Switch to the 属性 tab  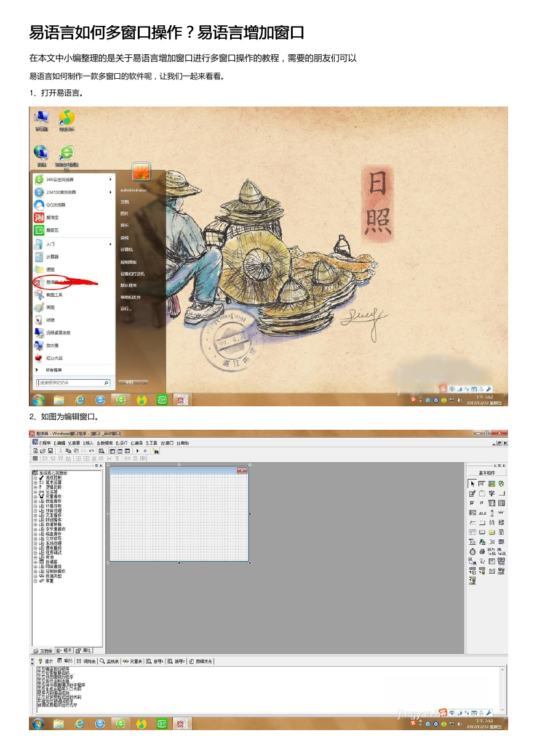pyautogui.click(x=84, y=650)
